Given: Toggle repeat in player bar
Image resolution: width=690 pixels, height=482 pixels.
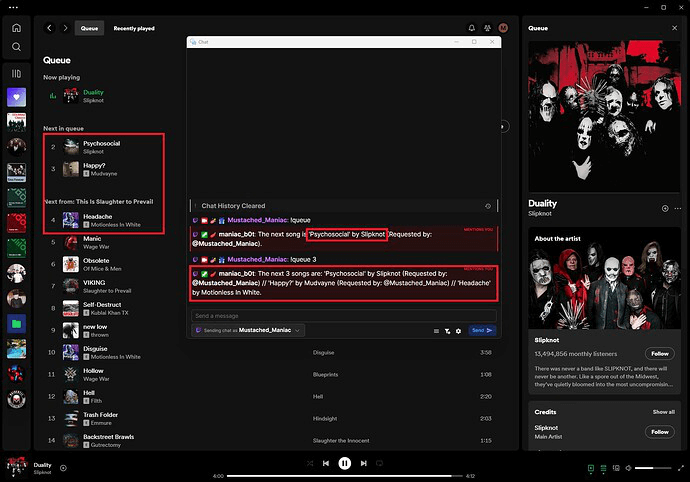Looking at the screenshot, I should (379, 463).
